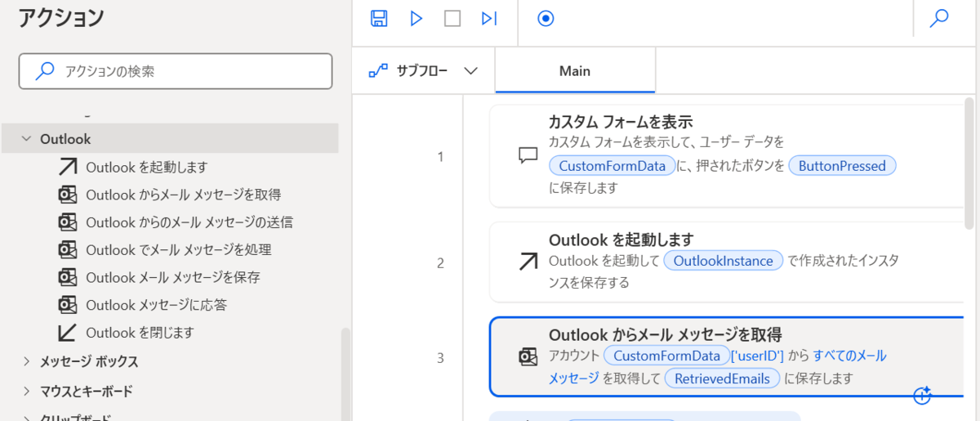Open flow search magnifier icon
Screen dimensions: 980x421
pyautogui.click(x=939, y=18)
